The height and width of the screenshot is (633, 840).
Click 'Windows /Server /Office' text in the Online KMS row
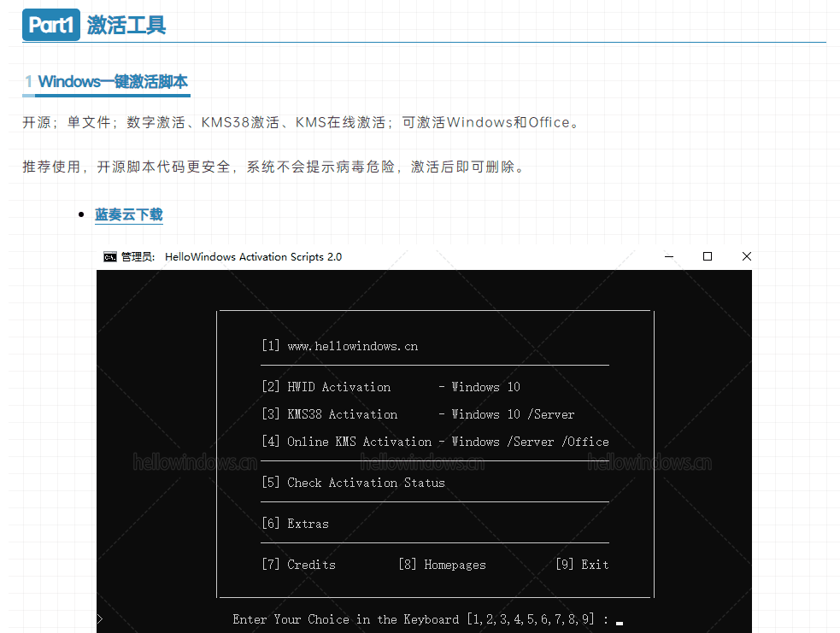[x=530, y=442]
